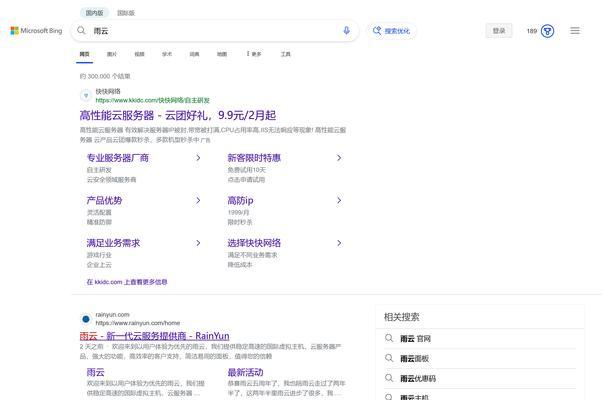This screenshot has height=400, width=606.
Task: Open the 雨云 sub-link under RainYun result
Action: click(95, 372)
